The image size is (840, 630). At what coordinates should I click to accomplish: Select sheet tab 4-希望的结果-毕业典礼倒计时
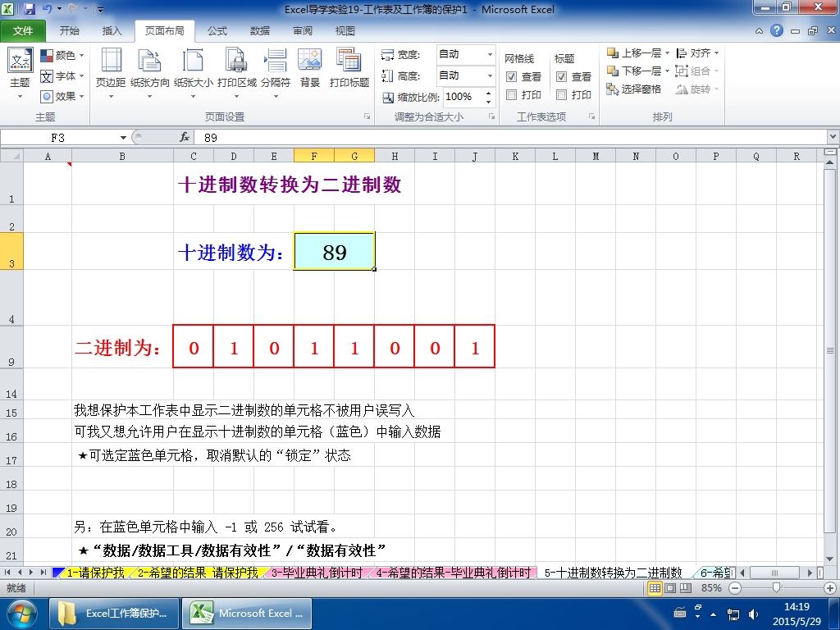pyautogui.click(x=453, y=573)
